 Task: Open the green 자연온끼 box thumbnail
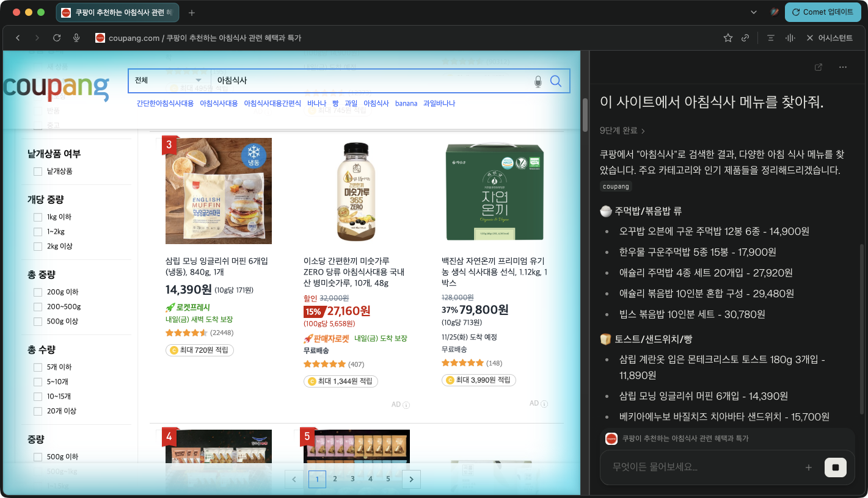coord(495,191)
